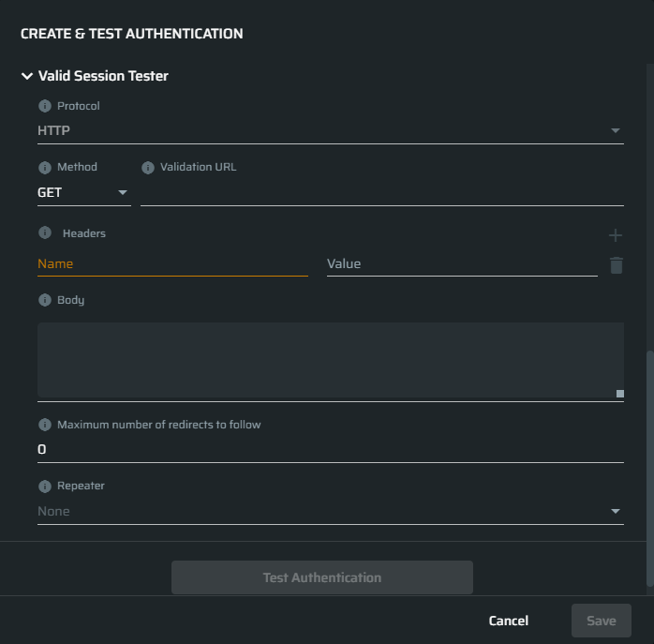The height and width of the screenshot is (644, 654).
Task: Collapse the Valid Session Tester section
Action: (x=27, y=76)
